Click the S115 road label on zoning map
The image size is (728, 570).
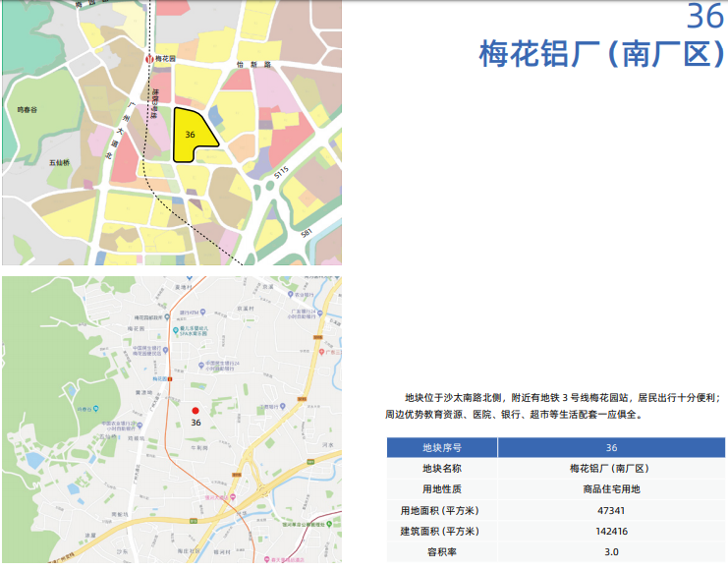pyautogui.click(x=282, y=173)
